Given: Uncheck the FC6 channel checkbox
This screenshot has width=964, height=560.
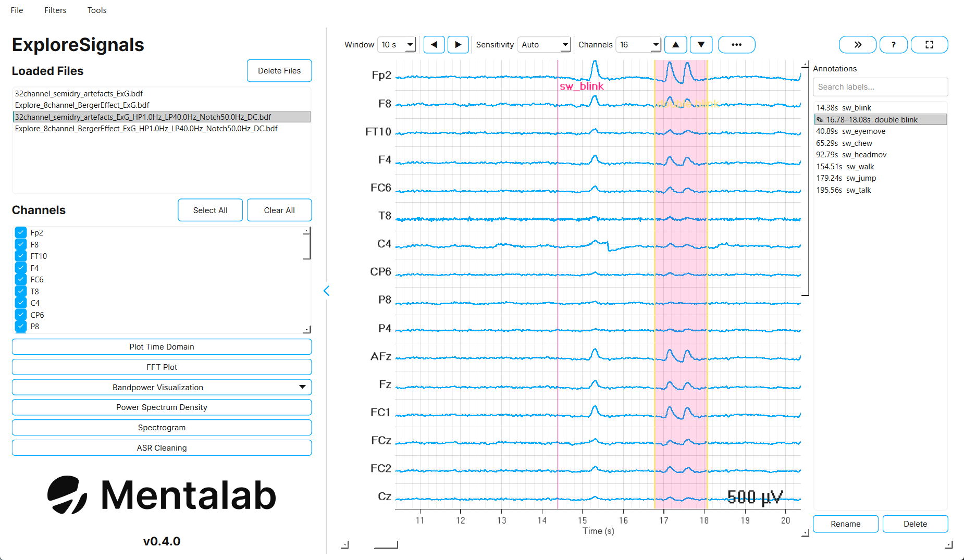Looking at the screenshot, I should coord(21,279).
